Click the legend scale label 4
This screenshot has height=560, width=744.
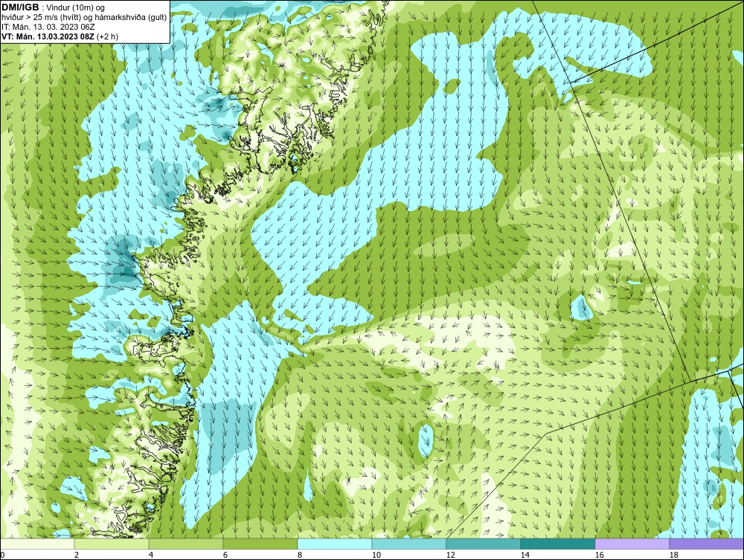pyautogui.click(x=151, y=555)
